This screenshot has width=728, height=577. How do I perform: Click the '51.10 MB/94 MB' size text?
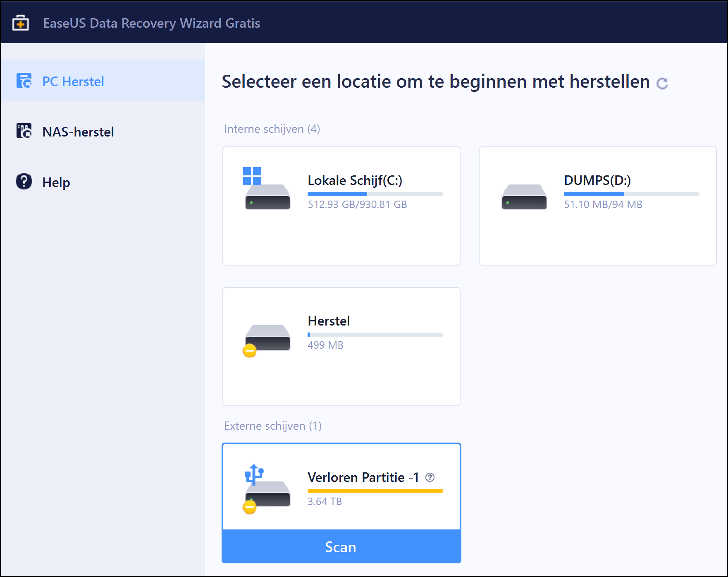pos(603,204)
